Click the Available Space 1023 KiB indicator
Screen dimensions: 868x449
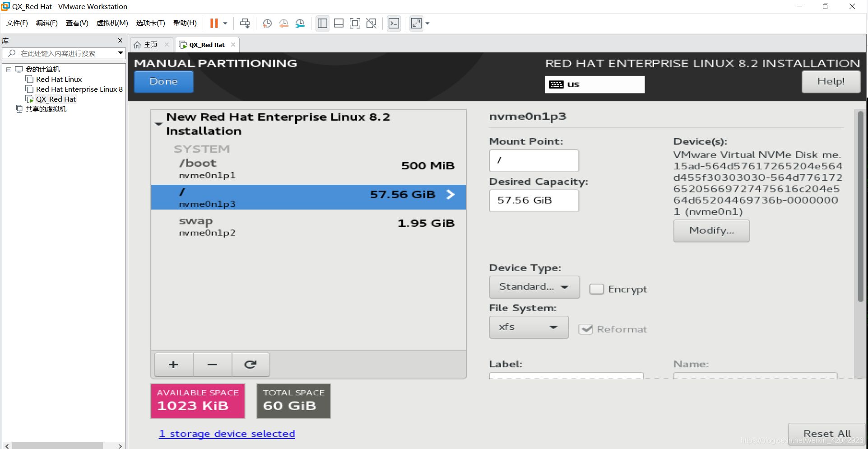pyautogui.click(x=198, y=401)
